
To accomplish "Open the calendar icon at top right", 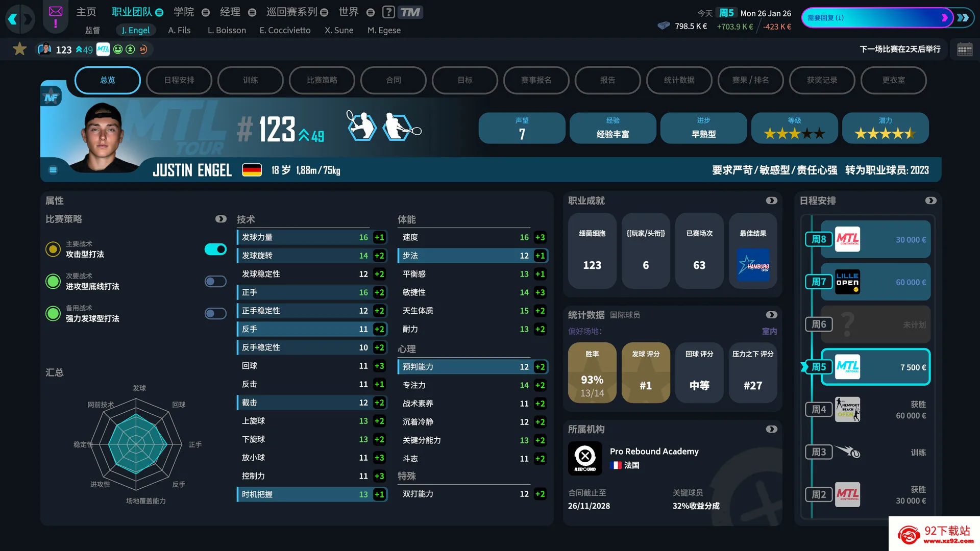I will pos(964,49).
